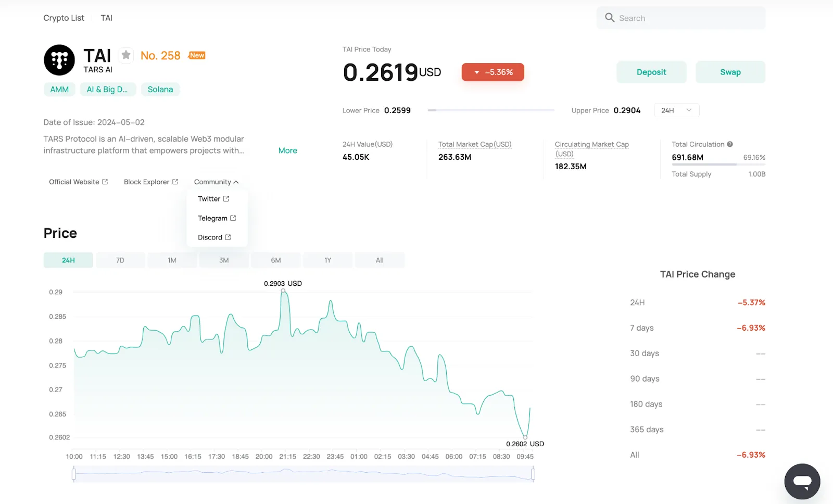Screen dimensions: 833x504
Task: Click the 182.35M circulating cap value
Action: (571, 167)
